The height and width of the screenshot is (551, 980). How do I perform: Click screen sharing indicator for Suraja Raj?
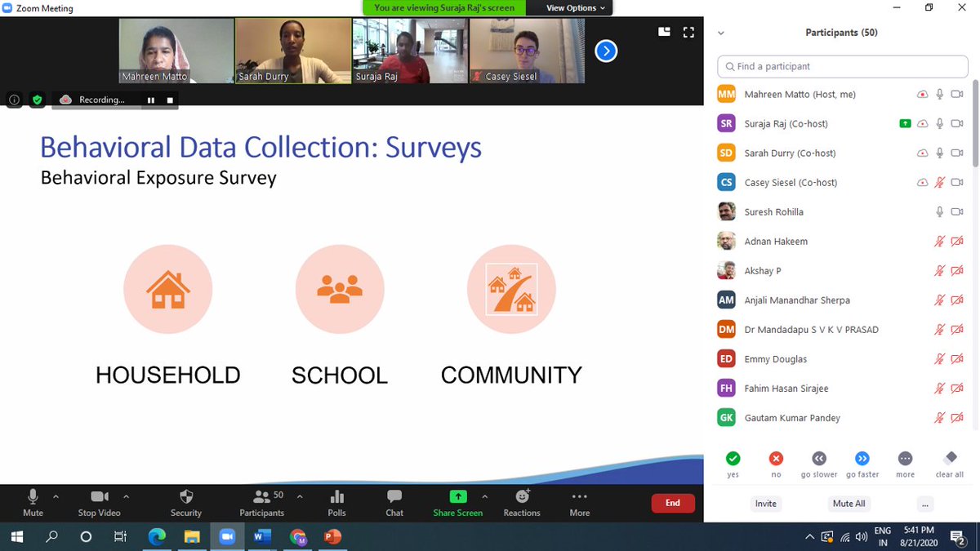(x=904, y=124)
